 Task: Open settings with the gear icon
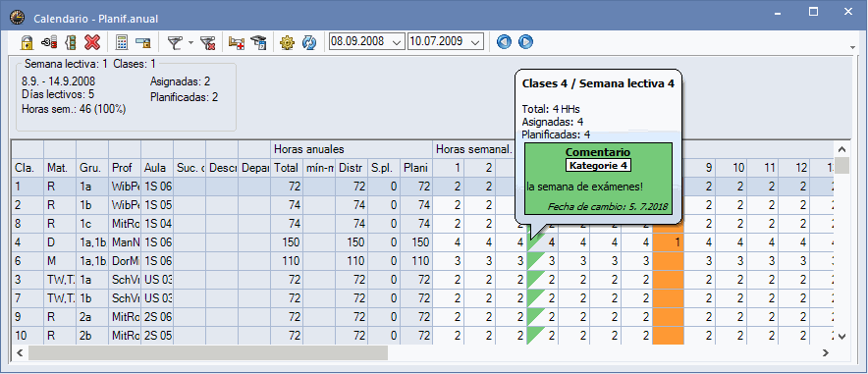[x=287, y=42]
